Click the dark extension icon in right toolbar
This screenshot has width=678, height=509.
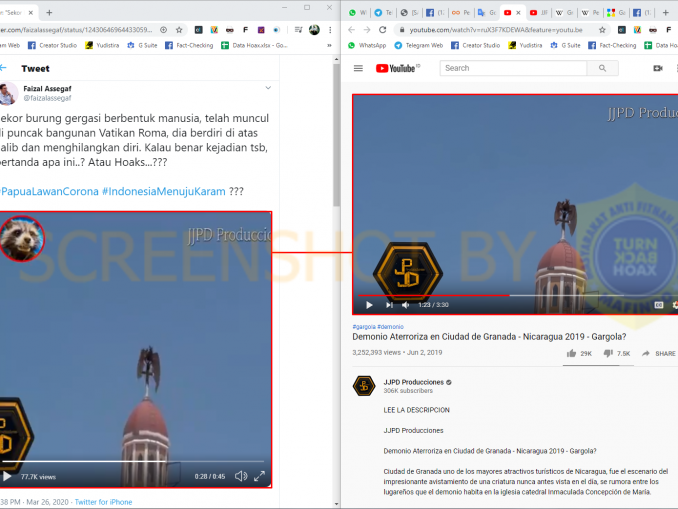pyautogui.click(x=621, y=30)
